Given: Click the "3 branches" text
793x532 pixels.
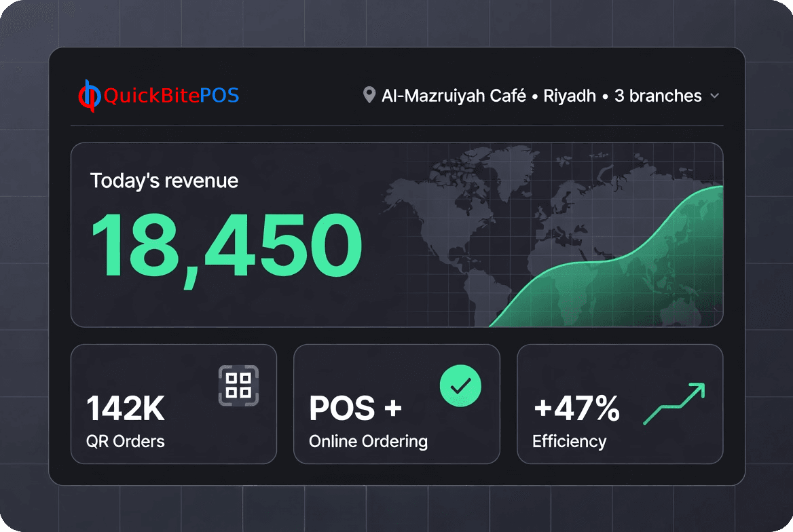Looking at the screenshot, I should tap(657, 96).
